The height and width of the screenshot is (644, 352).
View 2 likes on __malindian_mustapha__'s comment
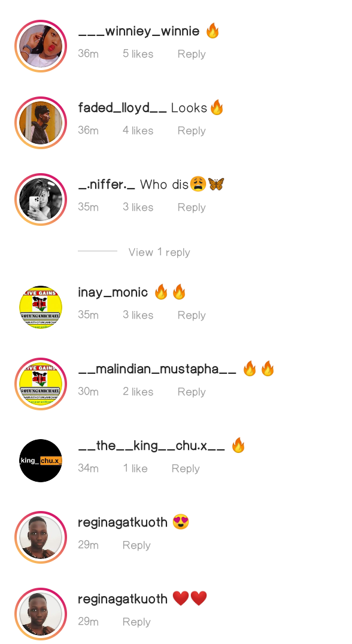(138, 392)
